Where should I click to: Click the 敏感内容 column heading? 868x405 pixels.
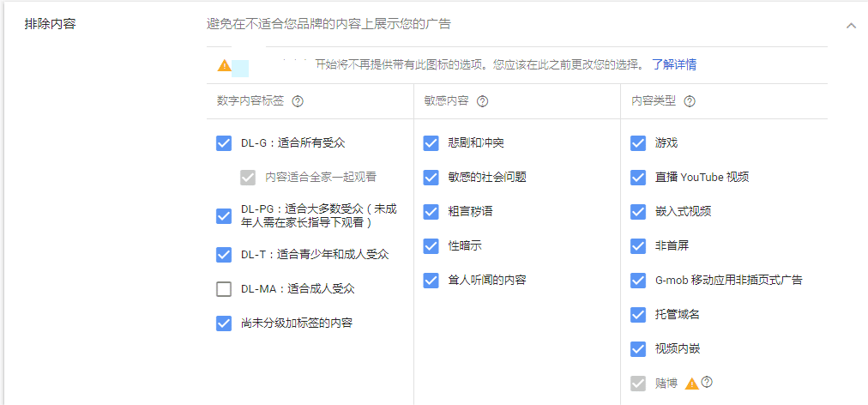click(x=447, y=101)
